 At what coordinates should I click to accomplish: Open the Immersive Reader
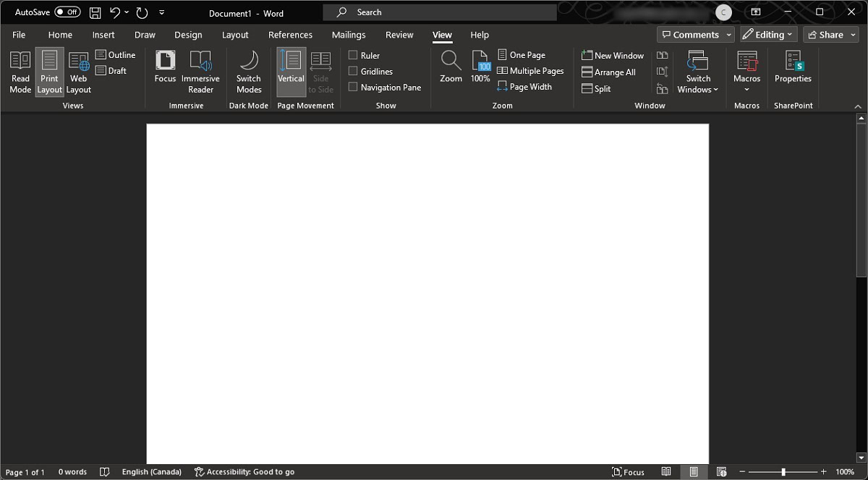coord(200,72)
